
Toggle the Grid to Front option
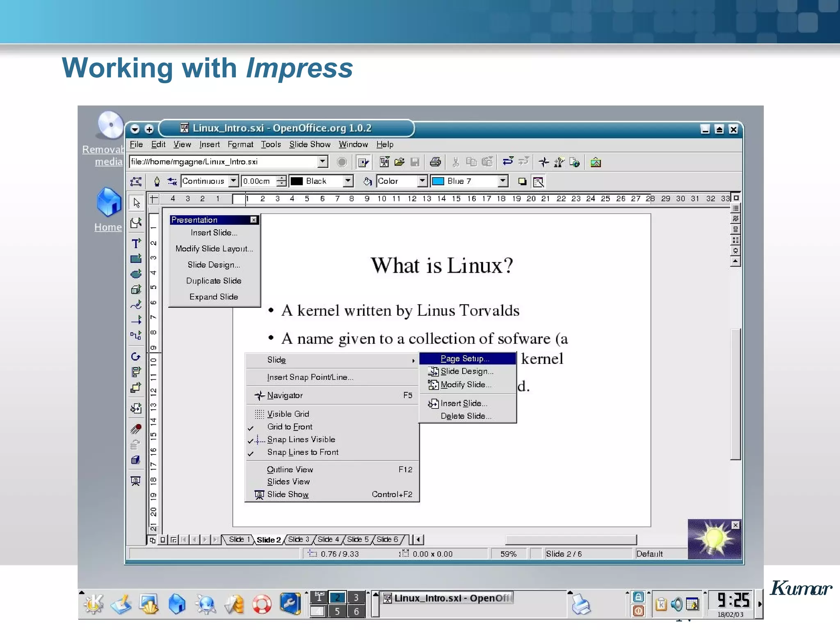pos(289,427)
